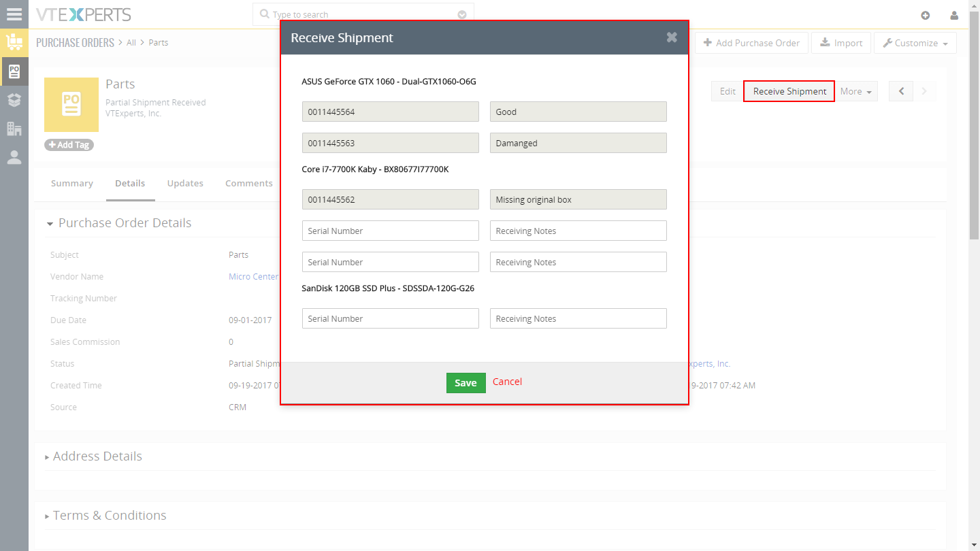Click the quick create plus icon
This screenshot has height=551, width=980.
[x=926, y=15]
